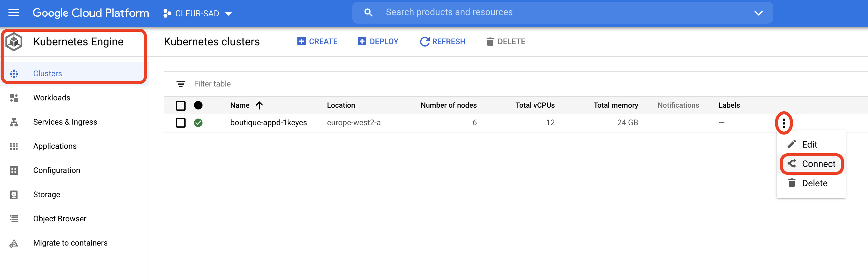Viewport: 868px width, 277px height.
Task: Click the pencil icon beside Edit
Action: [x=792, y=144]
